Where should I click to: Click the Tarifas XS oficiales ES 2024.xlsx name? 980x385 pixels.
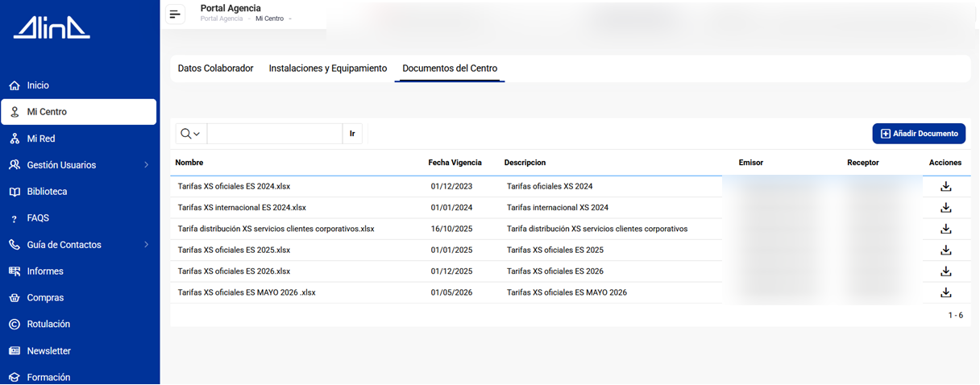pos(234,187)
